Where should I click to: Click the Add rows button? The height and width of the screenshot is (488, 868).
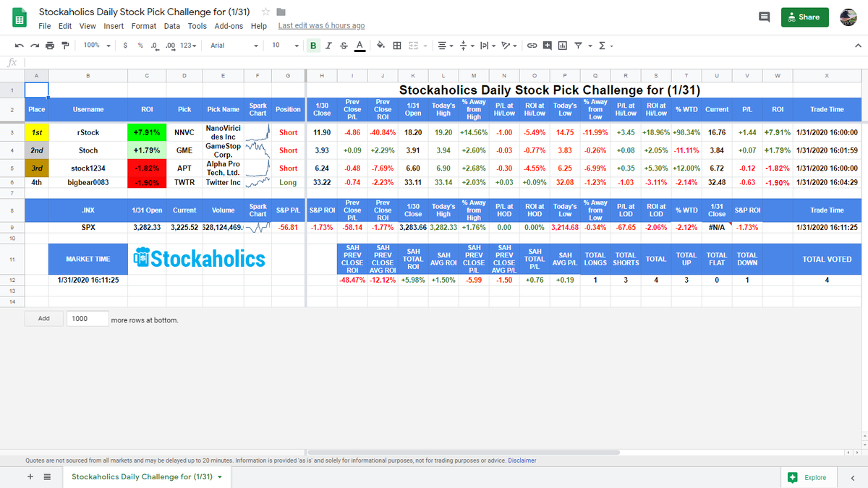pos(44,319)
